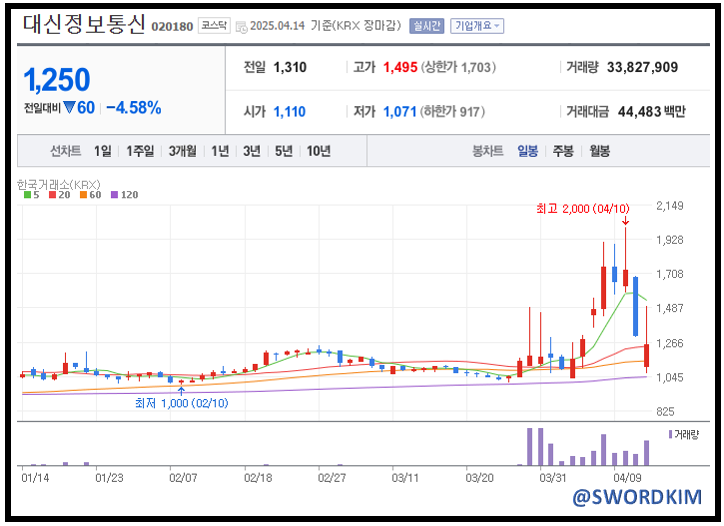Click the 03/31 date axis label

[x=553, y=478]
